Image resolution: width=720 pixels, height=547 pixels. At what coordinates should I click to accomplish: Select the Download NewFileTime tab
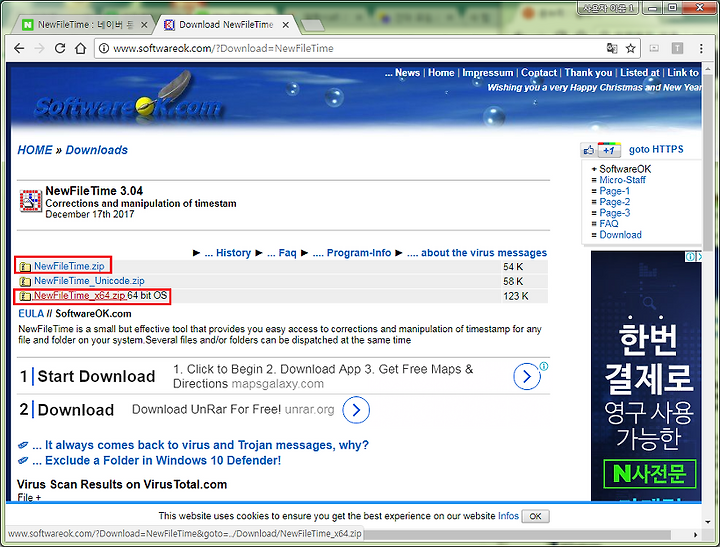click(x=226, y=25)
